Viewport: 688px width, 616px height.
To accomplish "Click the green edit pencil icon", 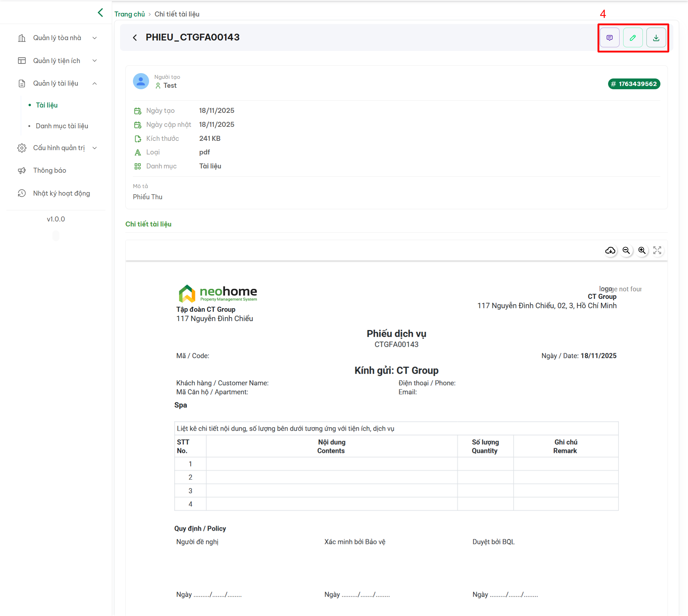I will coord(632,38).
